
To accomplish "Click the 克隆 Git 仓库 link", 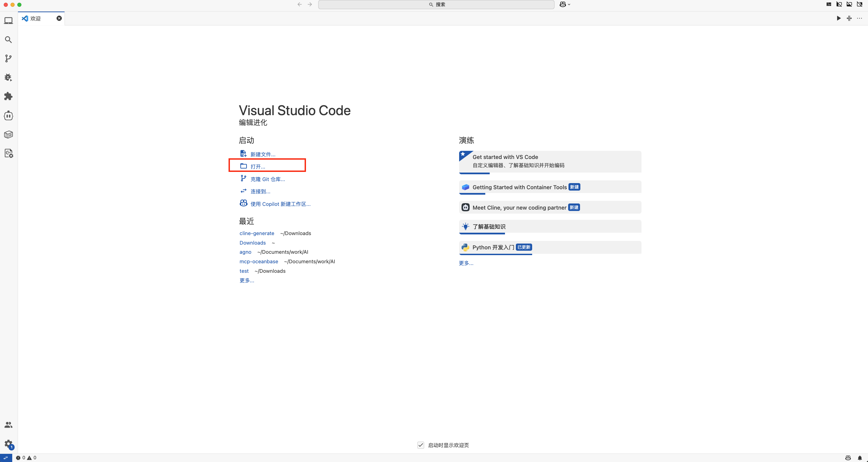I will tap(268, 179).
